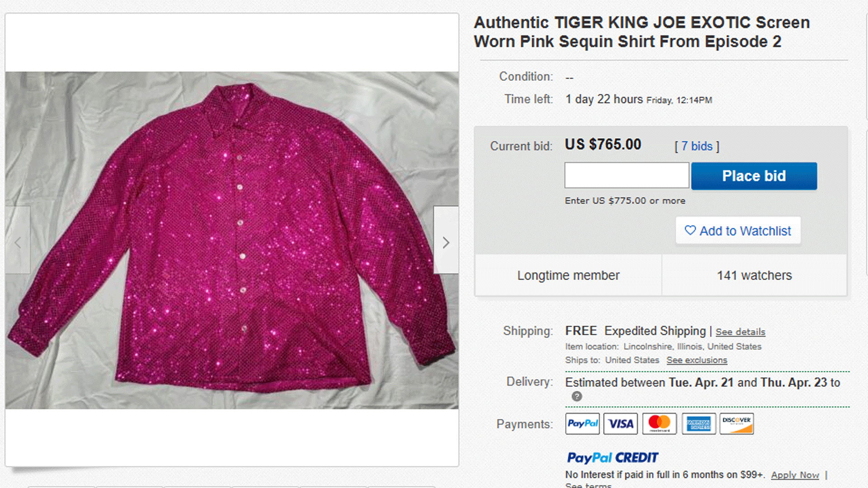Click the Discover card icon
The image size is (868, 488).
coord(736,424)
